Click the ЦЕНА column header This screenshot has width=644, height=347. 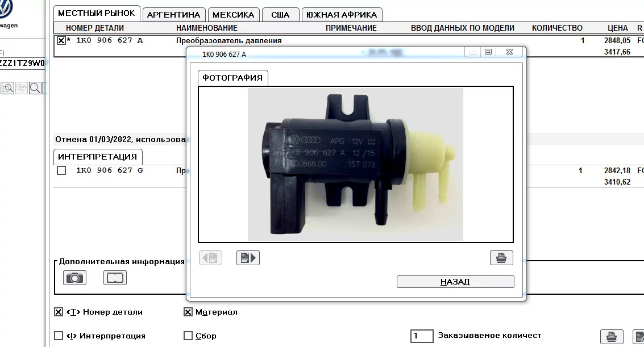pyautogui.click(x=618, y=28)
